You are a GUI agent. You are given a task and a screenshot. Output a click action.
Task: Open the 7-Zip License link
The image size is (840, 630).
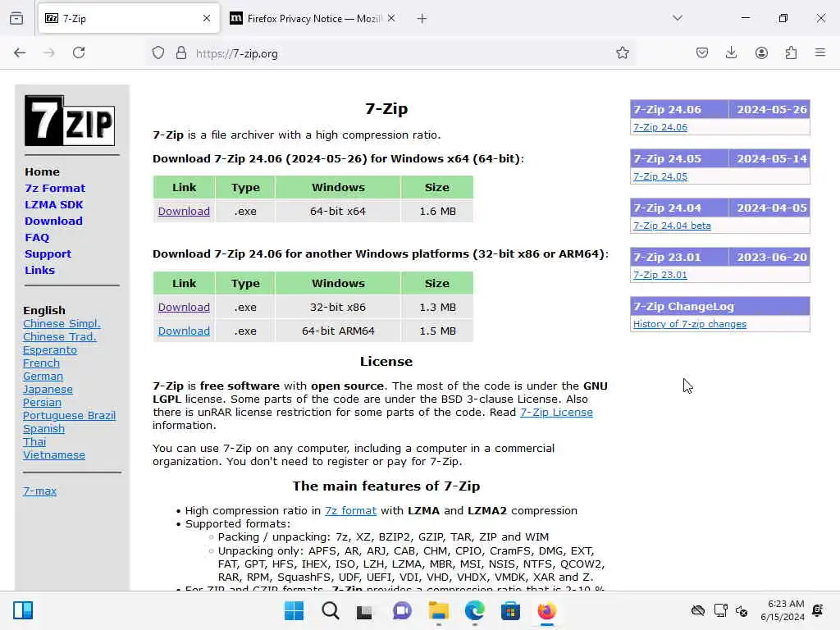click(x=556, y=413)
